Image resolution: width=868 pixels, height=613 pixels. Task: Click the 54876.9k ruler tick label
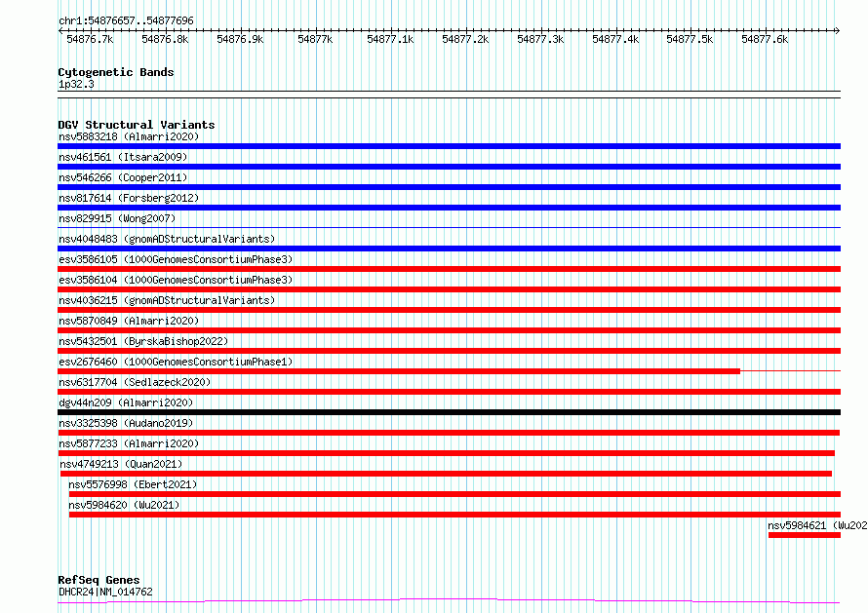tap(240, 39)
